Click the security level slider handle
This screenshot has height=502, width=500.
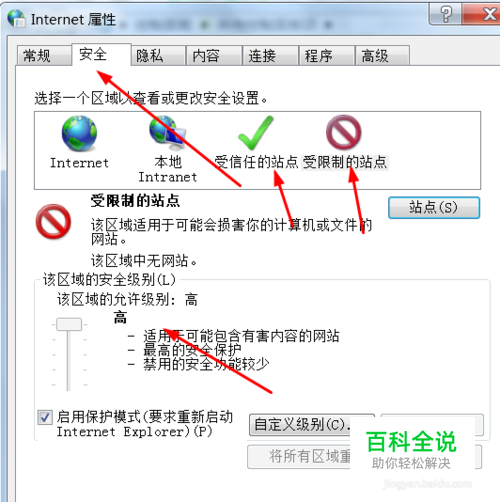tap(69, 324)
